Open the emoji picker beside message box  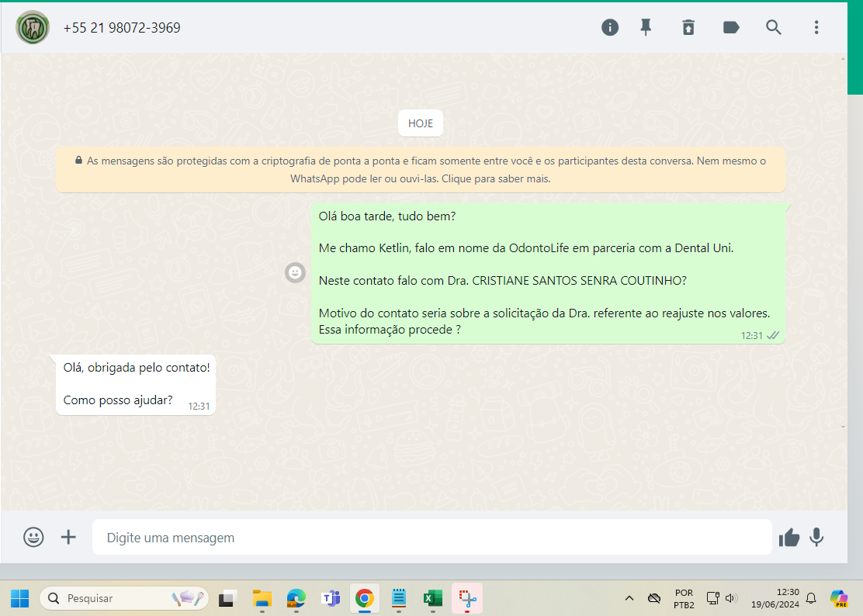point(33,537)
